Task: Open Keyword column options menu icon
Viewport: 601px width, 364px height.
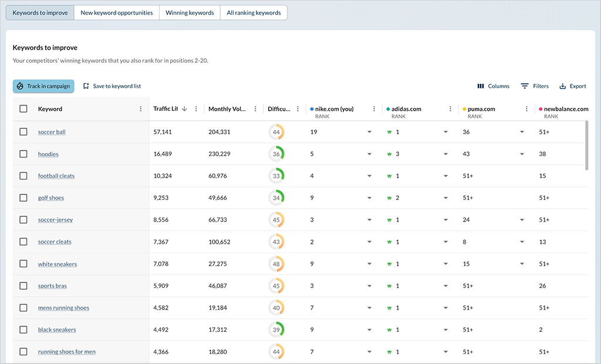Action: [141, 109]
